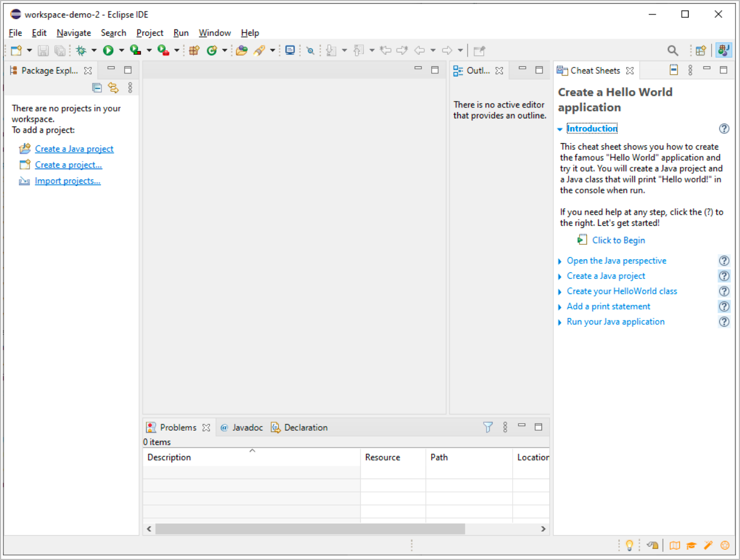
Task: Click the green Run play icon
Action: coord(108,51)
